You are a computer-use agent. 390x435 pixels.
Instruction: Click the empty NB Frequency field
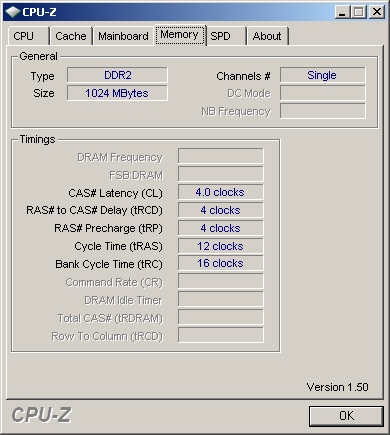(x=323, y=111)
